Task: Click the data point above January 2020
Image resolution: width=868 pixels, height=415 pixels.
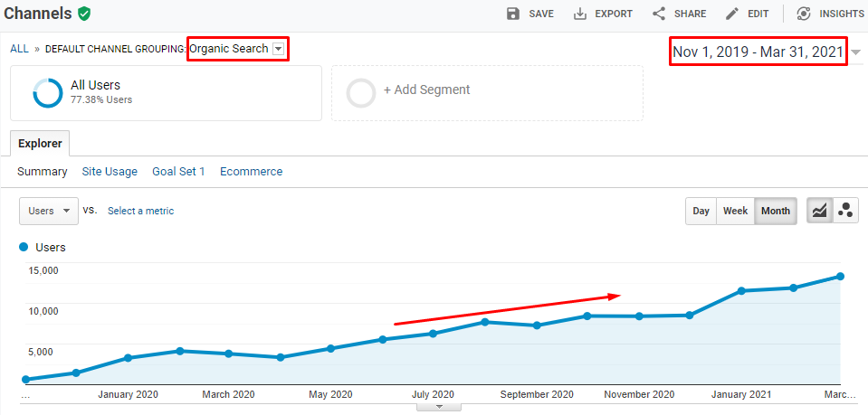Action: click(x=128, y=358)
